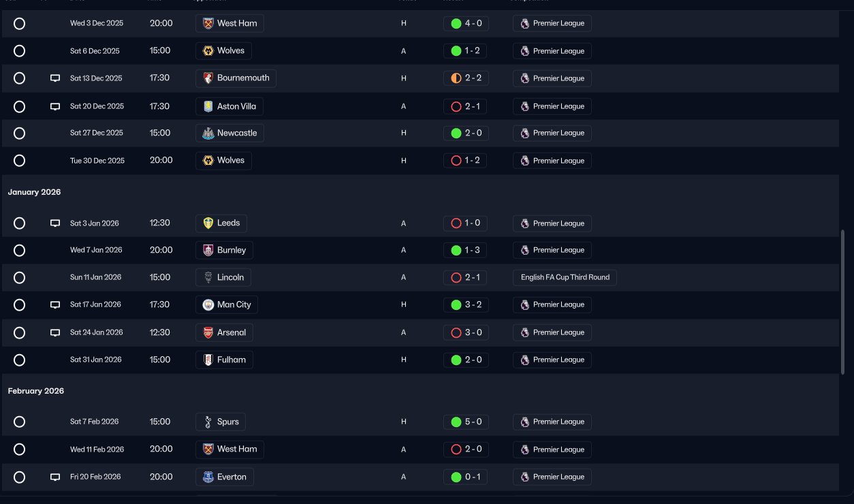Click the Arsenal club badge icon
854x504 pixels.
[208, 332]
